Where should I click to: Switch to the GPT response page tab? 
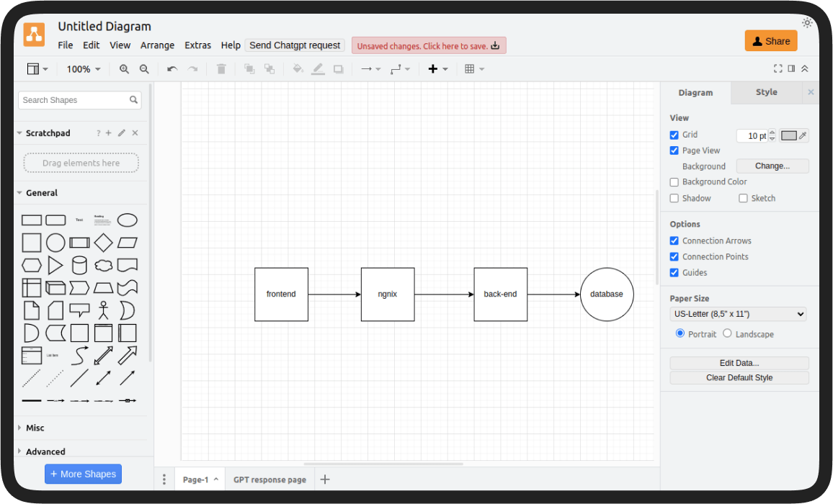tap(269, 480)
